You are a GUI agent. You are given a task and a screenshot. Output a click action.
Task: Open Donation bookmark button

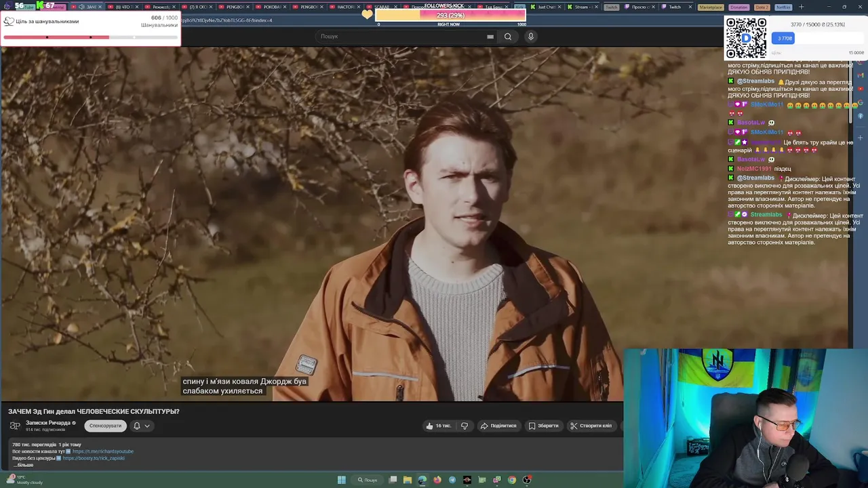739,7
